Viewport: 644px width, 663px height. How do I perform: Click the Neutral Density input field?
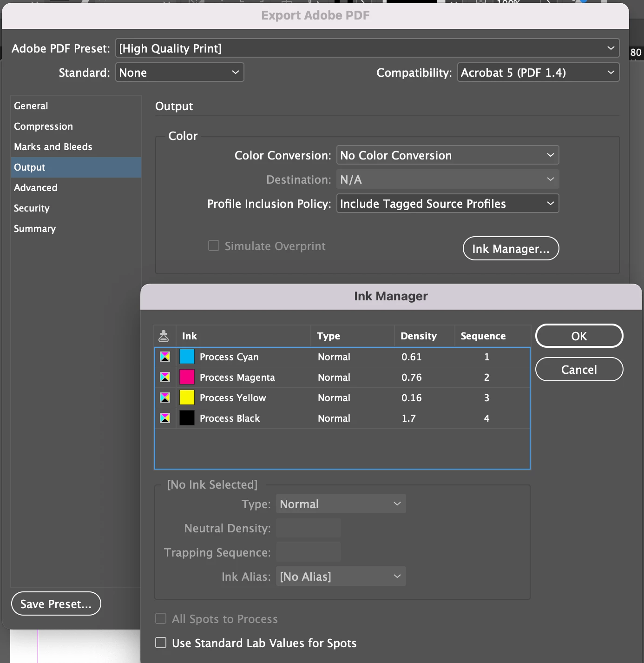click(308, 528)
